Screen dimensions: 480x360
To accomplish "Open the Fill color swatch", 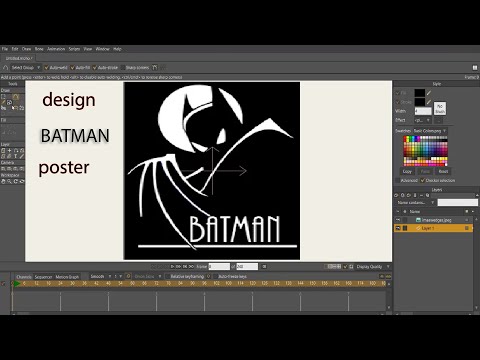I will 420,93.
